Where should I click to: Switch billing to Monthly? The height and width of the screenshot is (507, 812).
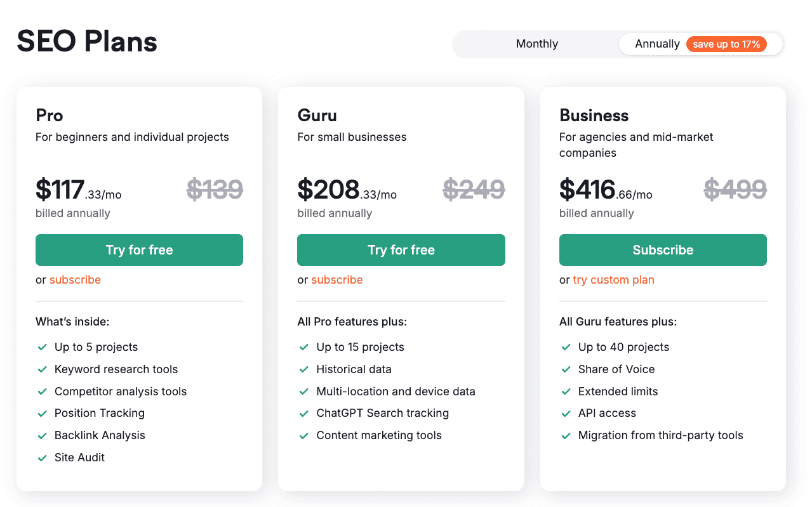click(x=536, y=44)
